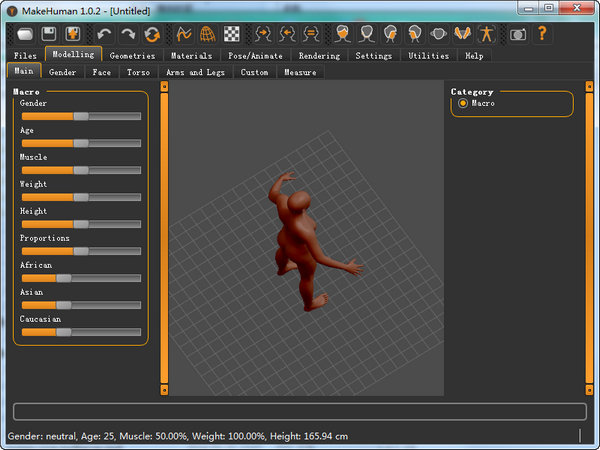Select the Macro category radio button
The image size is (600, 450).
(x=462, y=103)
